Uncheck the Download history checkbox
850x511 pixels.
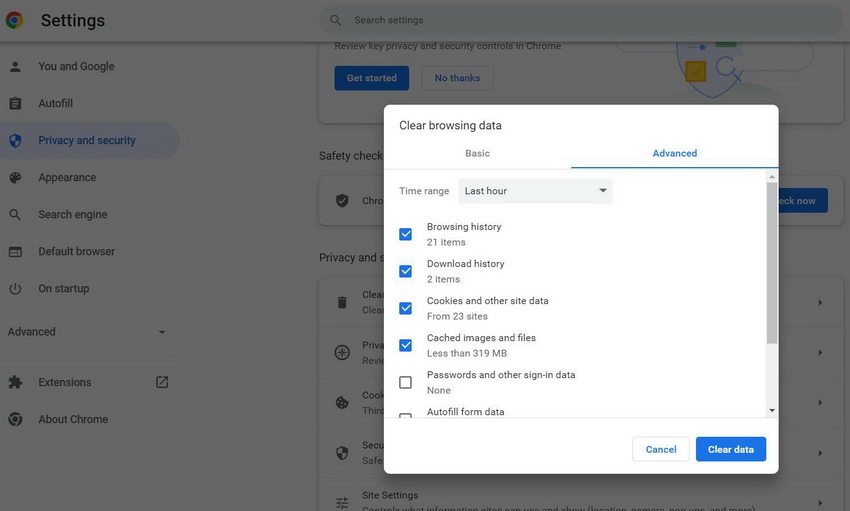pyautogui.click(x=405, y=271)
